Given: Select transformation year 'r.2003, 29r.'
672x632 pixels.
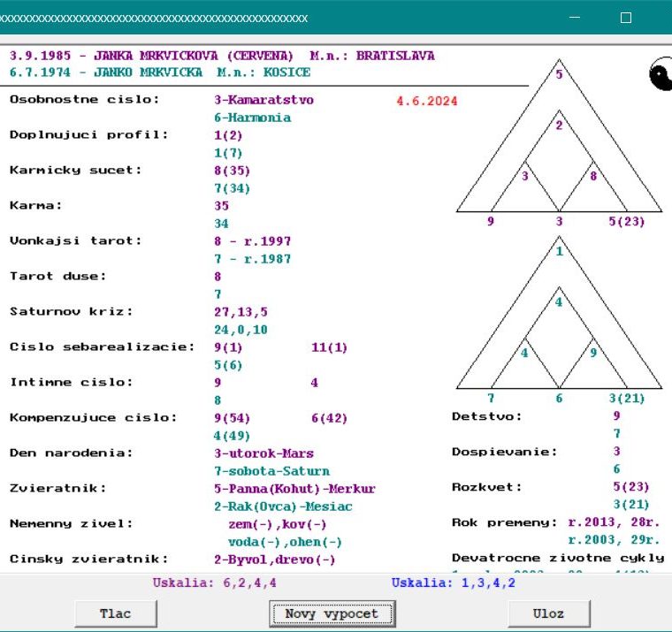Looking at the screenshot, I should coord(615,540).
